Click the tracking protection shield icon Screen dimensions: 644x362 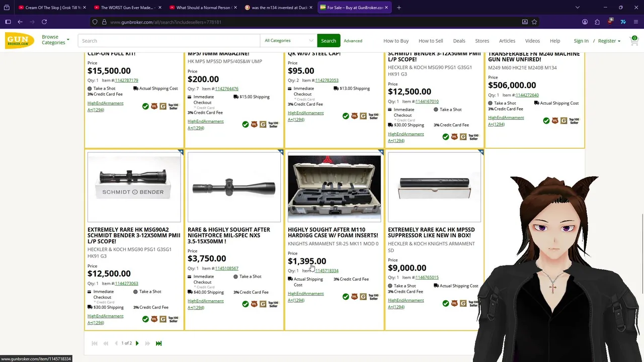pyautogui.click(x=95, y=22)
